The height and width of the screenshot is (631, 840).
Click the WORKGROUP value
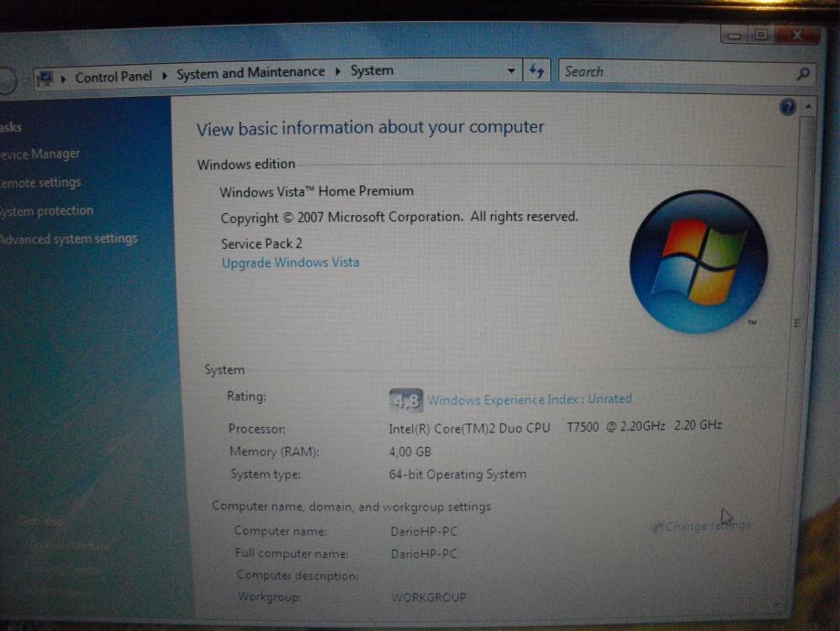tap(429, 597)
